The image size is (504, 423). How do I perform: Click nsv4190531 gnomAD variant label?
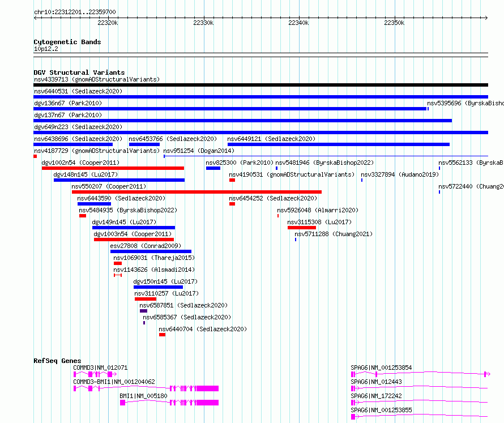click(x=292, y=174)
